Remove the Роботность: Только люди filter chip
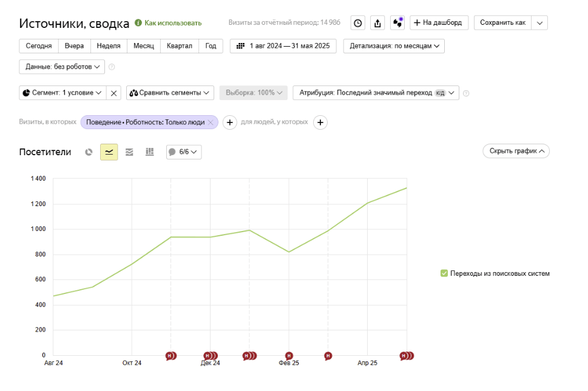588x391 pixels. tap(211, 122)
